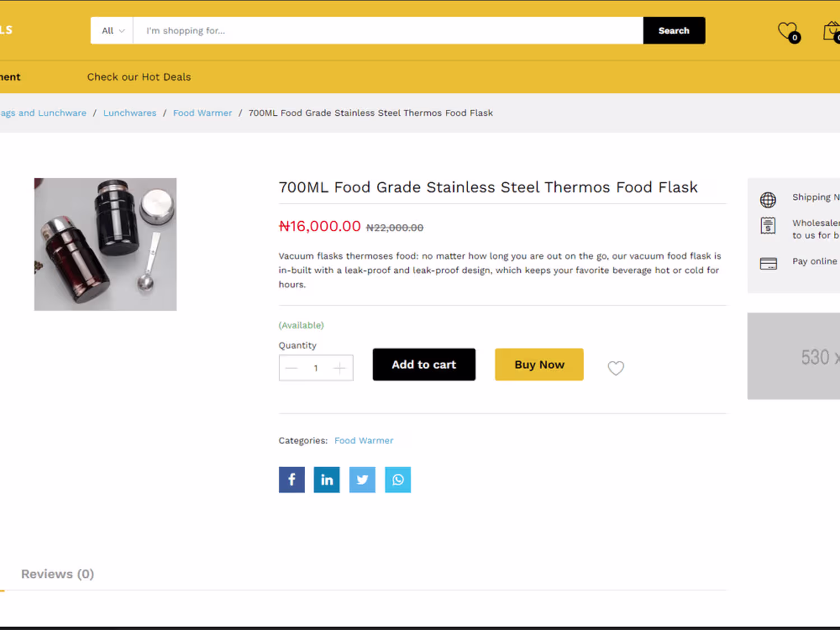Increase quantity with plus button
Viewport: 840px width, 630px height.
coord(339,368)
